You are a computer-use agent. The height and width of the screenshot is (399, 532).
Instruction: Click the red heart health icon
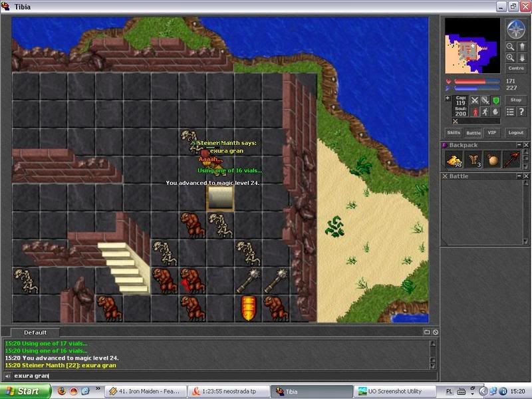click(x=448, y=81)
